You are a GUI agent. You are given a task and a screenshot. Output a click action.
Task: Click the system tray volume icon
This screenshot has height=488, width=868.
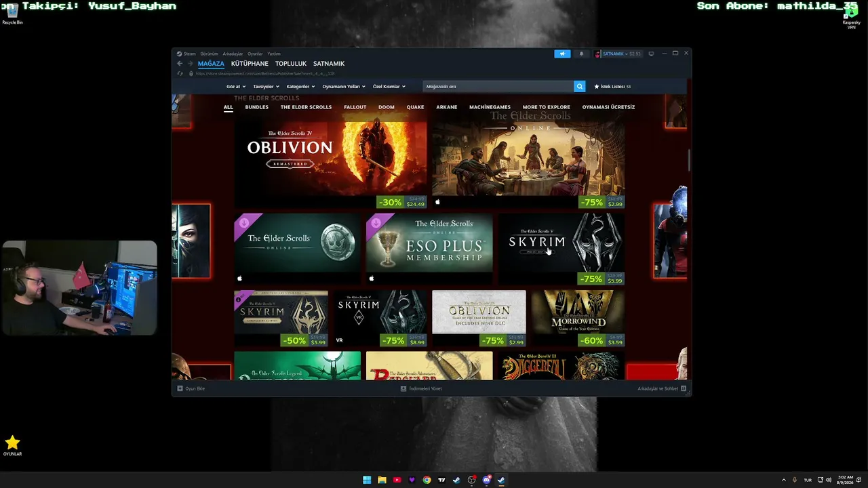(829, 480)
